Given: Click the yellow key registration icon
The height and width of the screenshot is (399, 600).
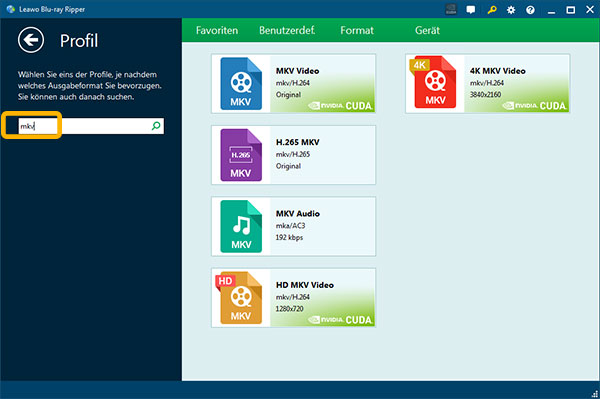Looking at the screenshot, I should [x=492, y=10].
